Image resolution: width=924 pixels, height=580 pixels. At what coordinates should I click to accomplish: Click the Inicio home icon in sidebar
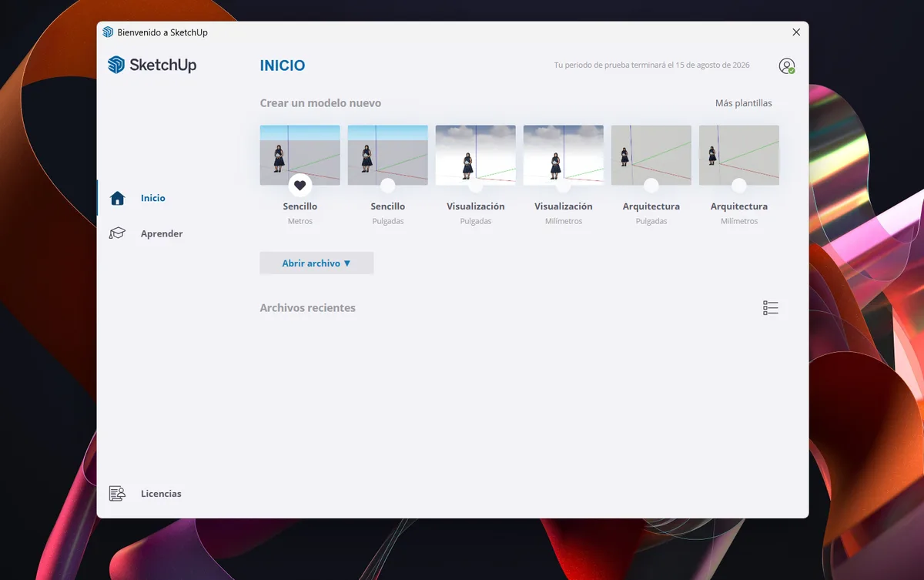(117, 198)
